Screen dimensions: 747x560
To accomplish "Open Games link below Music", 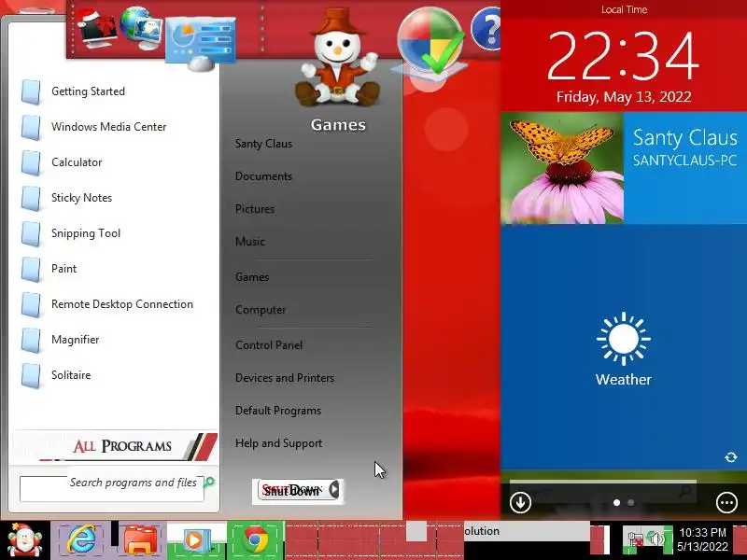I will [x=252, y=277].
